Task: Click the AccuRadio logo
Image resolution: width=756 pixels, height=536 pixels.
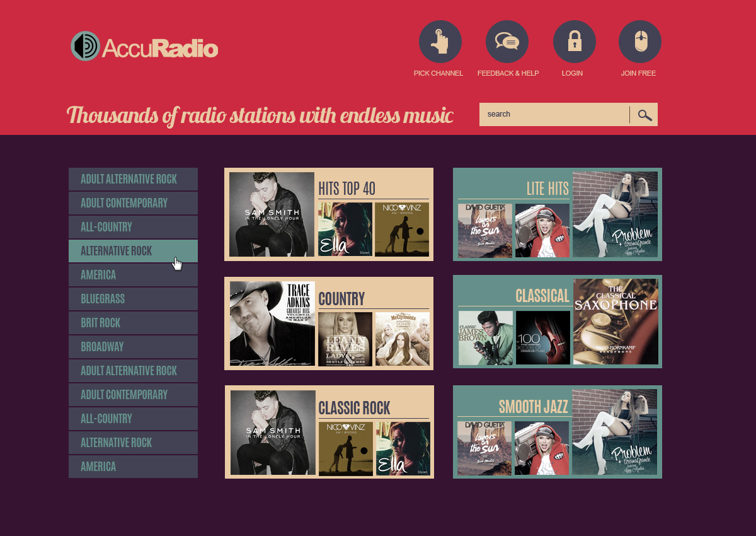Action: (144, 47)
